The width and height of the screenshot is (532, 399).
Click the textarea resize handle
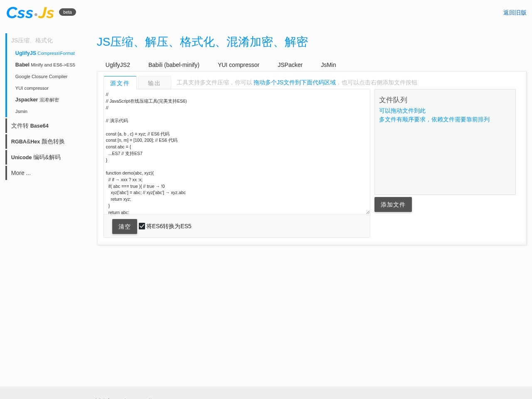(368, 212)
